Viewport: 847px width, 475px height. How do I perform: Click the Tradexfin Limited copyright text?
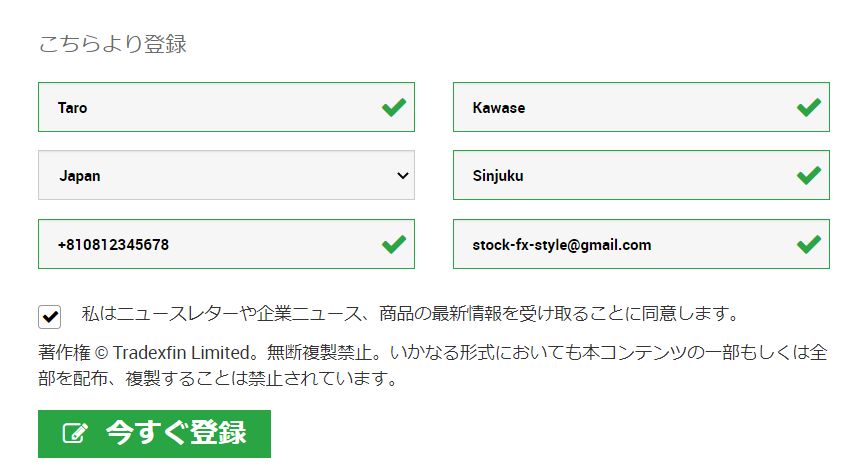(185, 353)
